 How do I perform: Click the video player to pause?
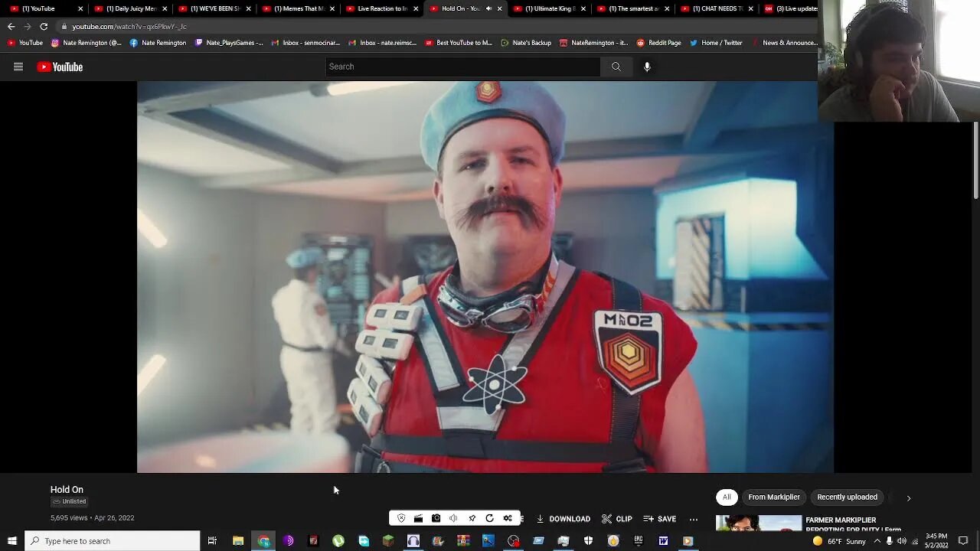point(485,277)
